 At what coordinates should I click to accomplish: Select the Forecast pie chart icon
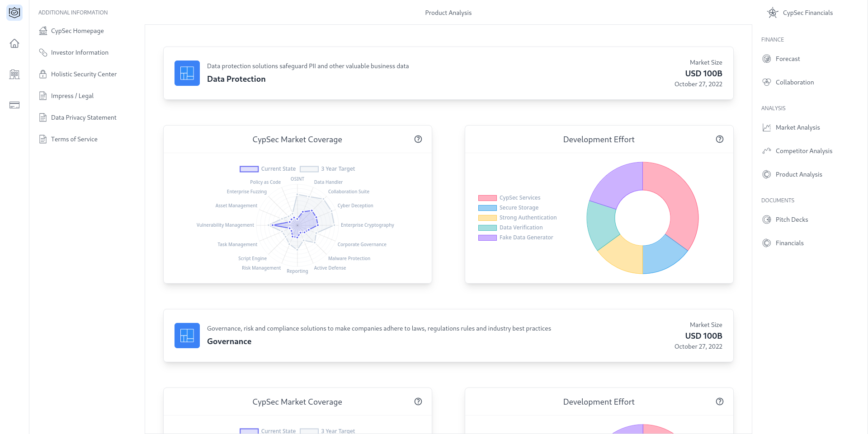[767, 58]
